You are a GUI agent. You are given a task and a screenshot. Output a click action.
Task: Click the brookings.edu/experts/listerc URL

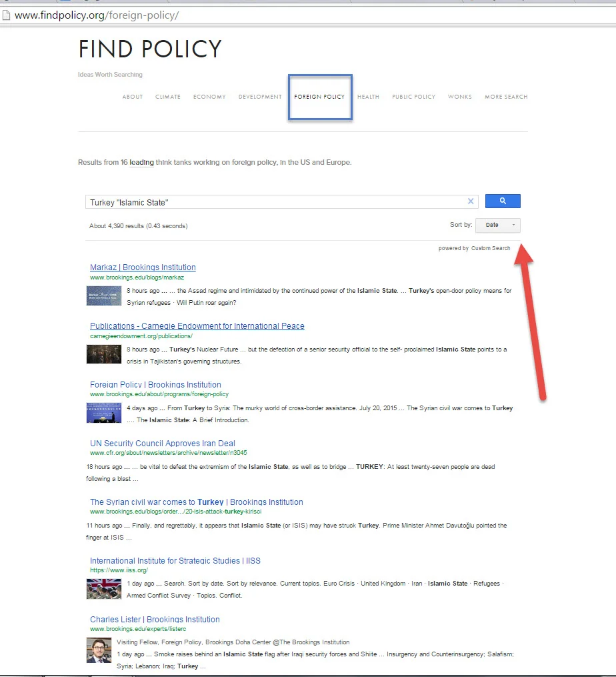click(x=138, y=629)
